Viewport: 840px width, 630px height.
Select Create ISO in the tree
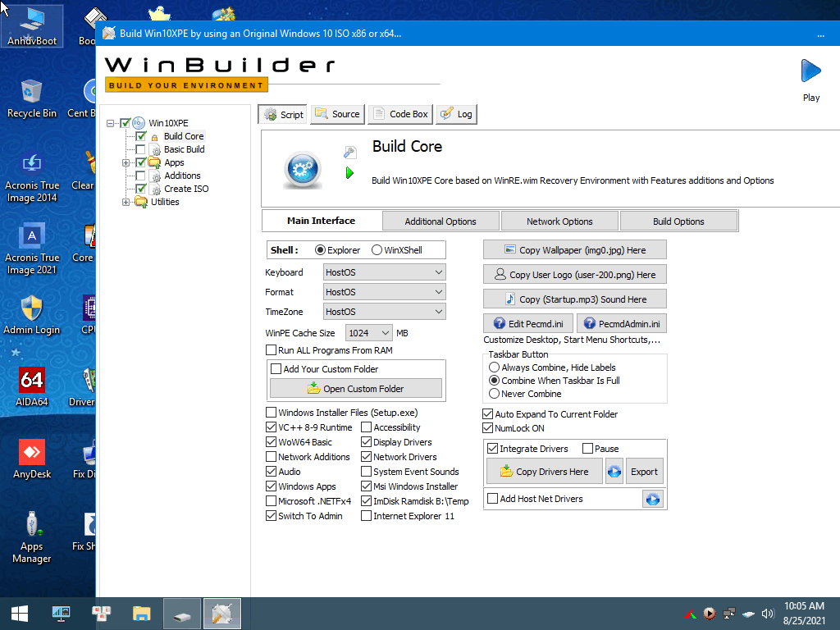point(186,189)
